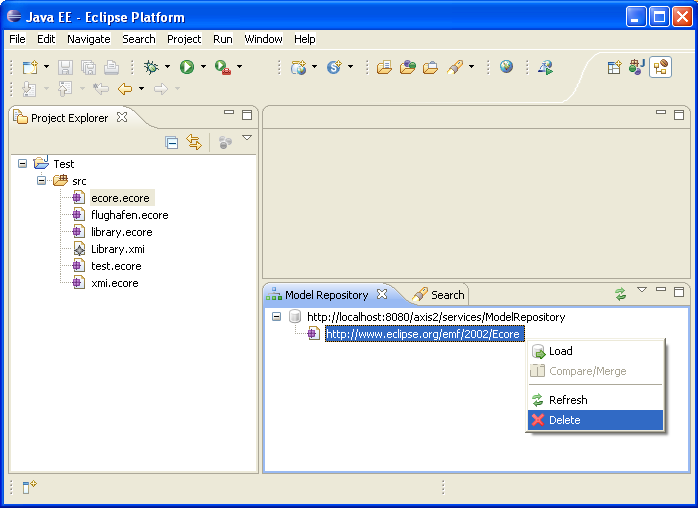Collapse the src folder node
This screenshot has width=698, height=508.
pyautogui.click(x=41, y=181)
